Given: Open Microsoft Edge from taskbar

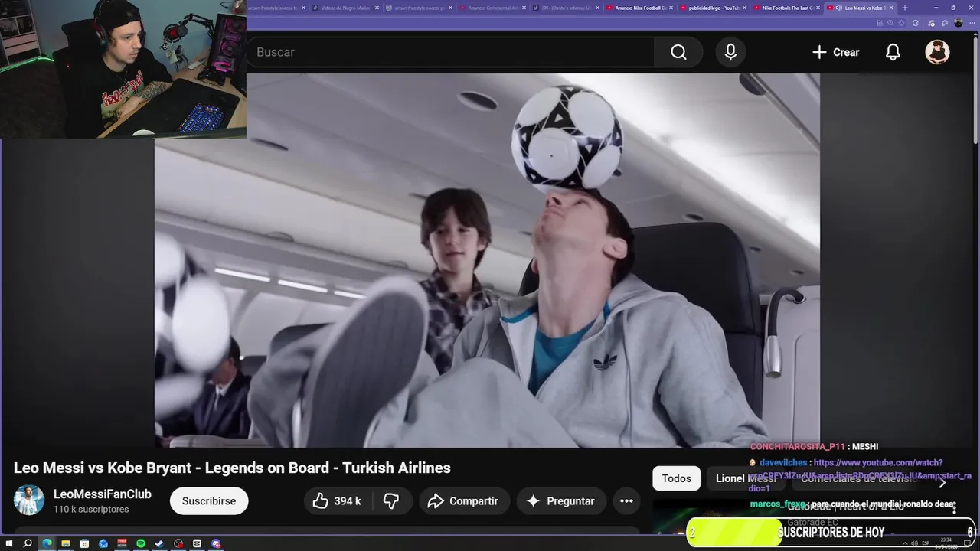Looking at the screenshot, I should [47, 543].
